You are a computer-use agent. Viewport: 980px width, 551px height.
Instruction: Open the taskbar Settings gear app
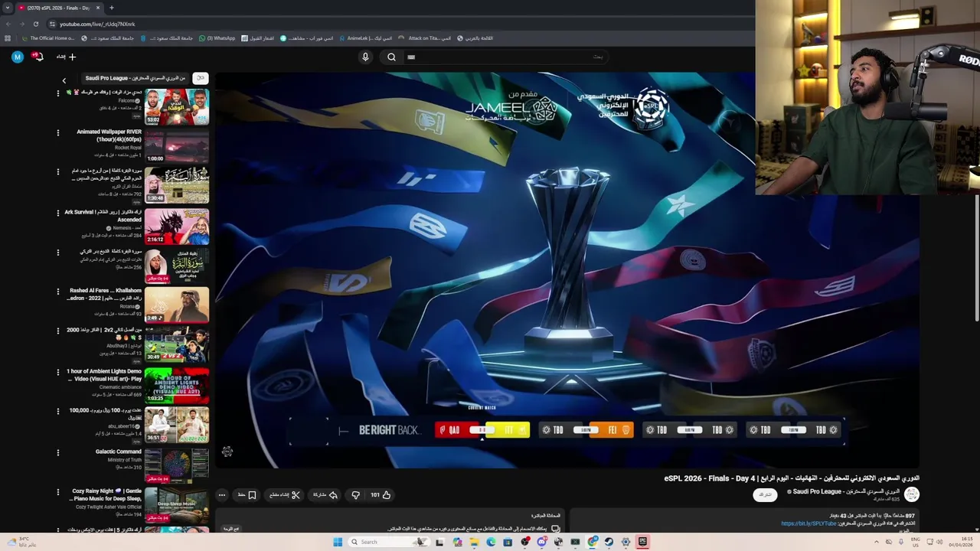(626, 542)
